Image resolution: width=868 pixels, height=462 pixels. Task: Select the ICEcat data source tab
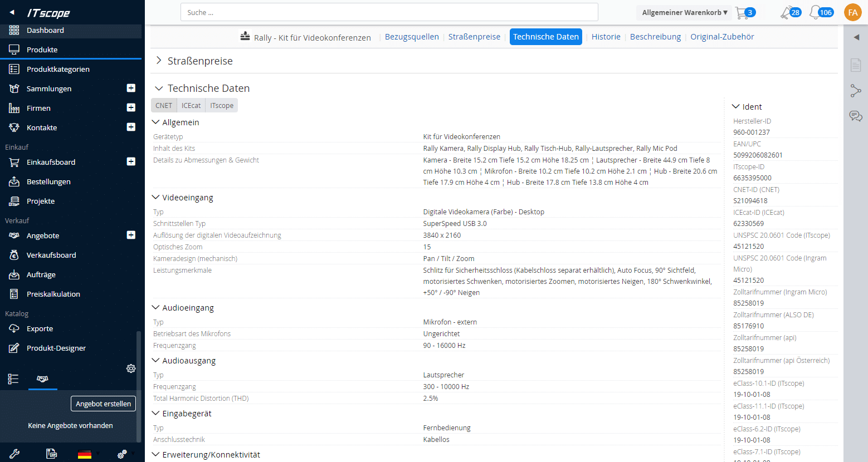[x=191, y=105]
